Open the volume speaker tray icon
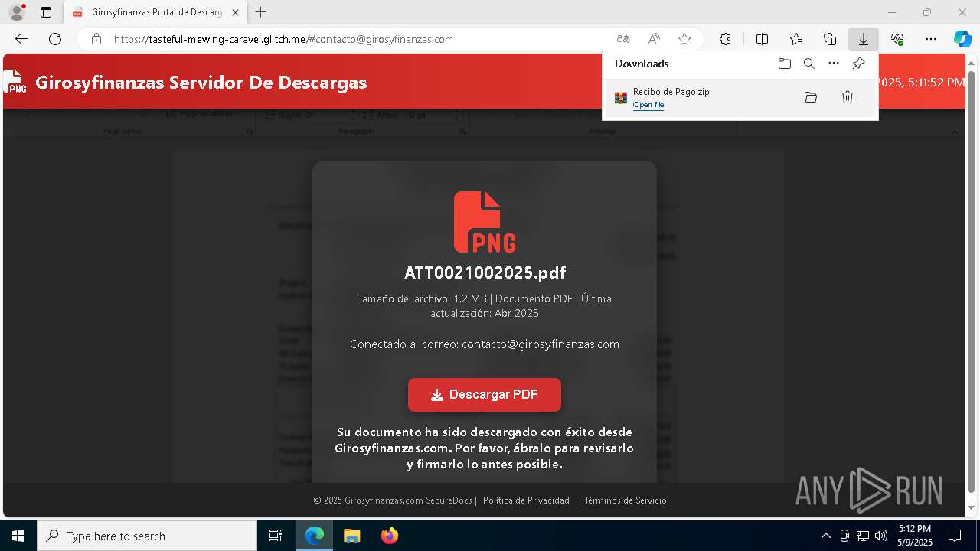The width and height of the screenshot is (980, 551). pyautogui.click(x=881, y=536)
